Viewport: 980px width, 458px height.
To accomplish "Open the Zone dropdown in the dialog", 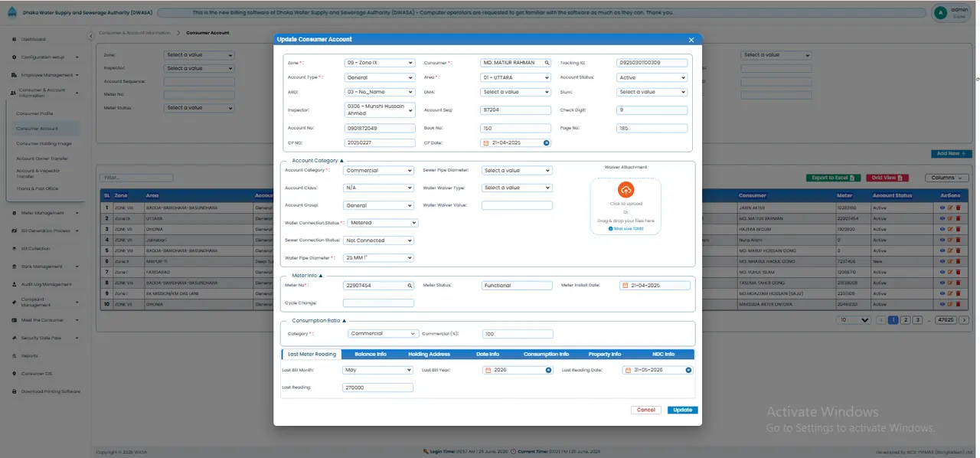I will (x=380, y=63).
